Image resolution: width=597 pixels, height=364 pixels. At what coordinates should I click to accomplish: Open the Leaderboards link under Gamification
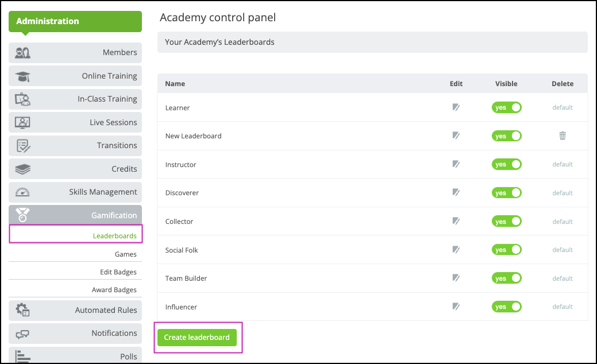(115, 235)
